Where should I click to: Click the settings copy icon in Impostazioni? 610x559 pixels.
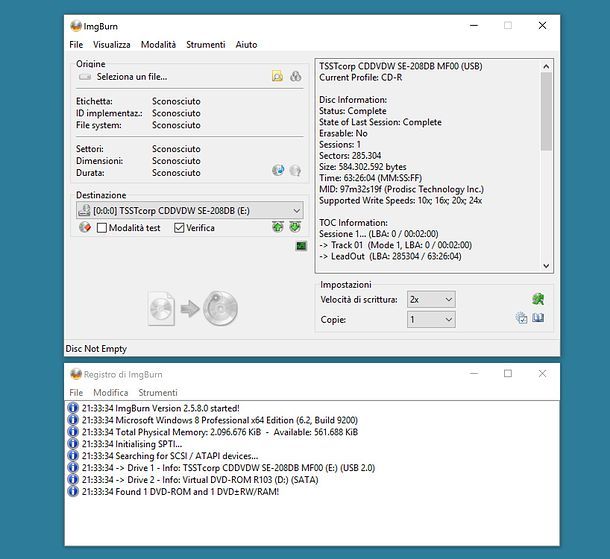pyautogui.click(x=521, y=318)
